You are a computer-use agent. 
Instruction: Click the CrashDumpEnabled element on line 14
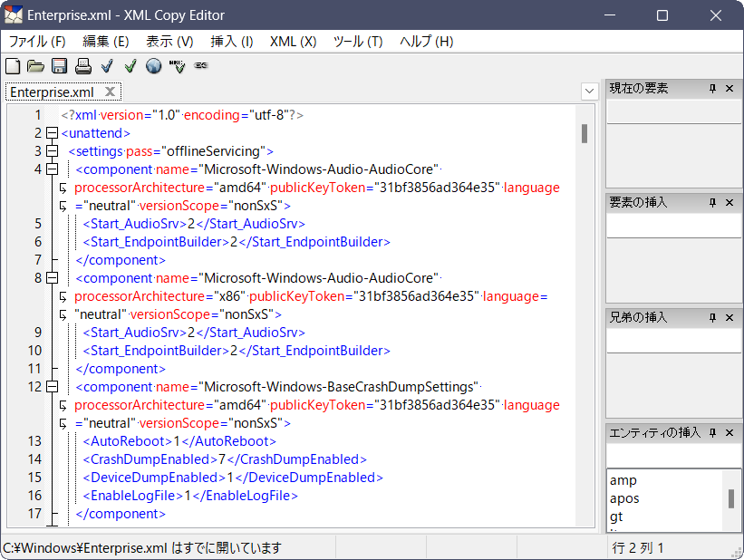[x=225, y=459]
